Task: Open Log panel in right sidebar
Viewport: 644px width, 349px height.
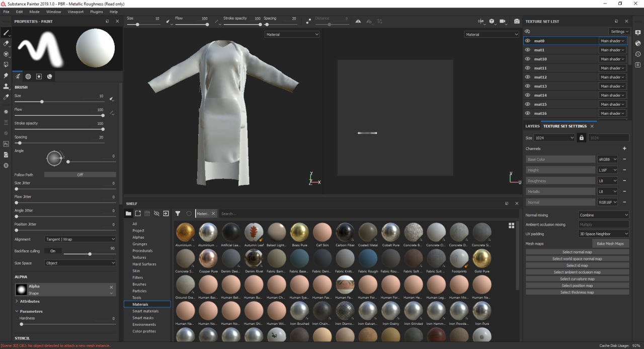Action: (x=638, y=64)
